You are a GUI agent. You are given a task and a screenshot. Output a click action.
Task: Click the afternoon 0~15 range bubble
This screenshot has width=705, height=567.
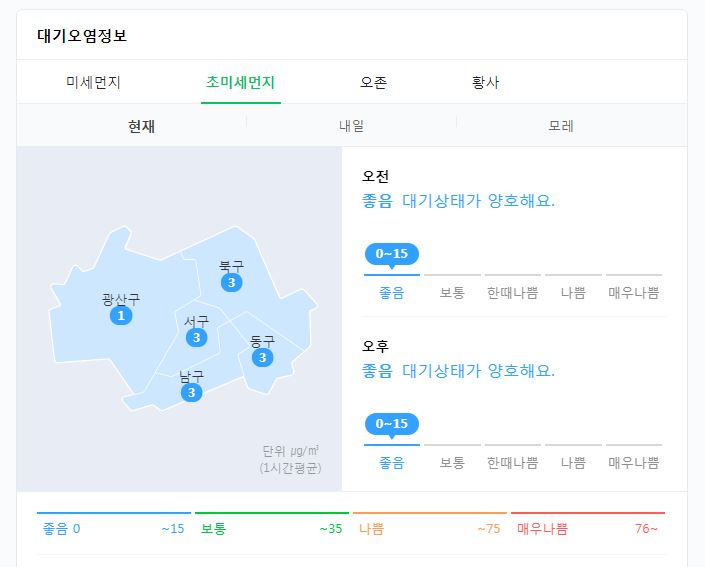[391, 424]
